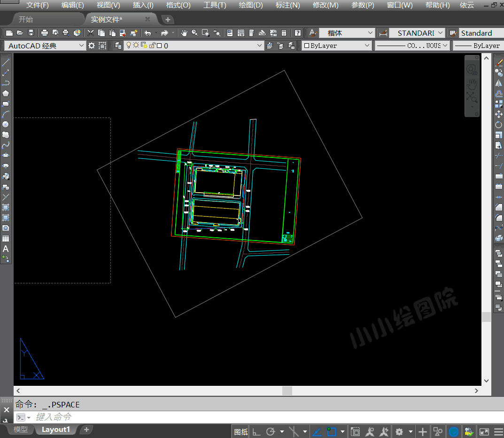
Task: Toggle 图纸 paper space button
Action: pos(241,431)
